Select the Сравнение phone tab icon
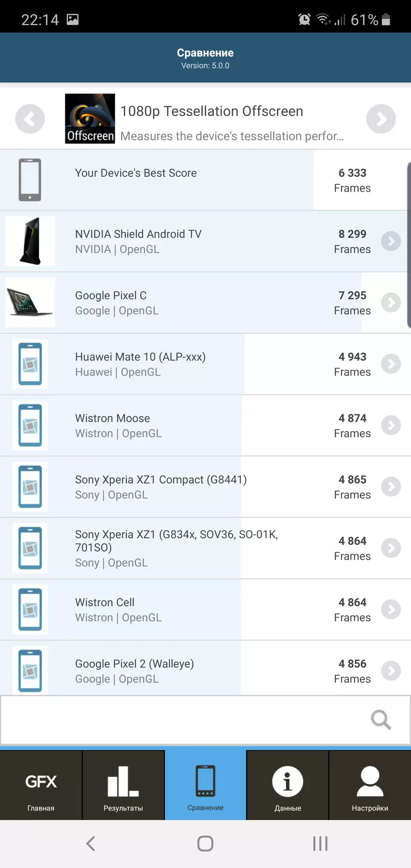 coord(205,781)
